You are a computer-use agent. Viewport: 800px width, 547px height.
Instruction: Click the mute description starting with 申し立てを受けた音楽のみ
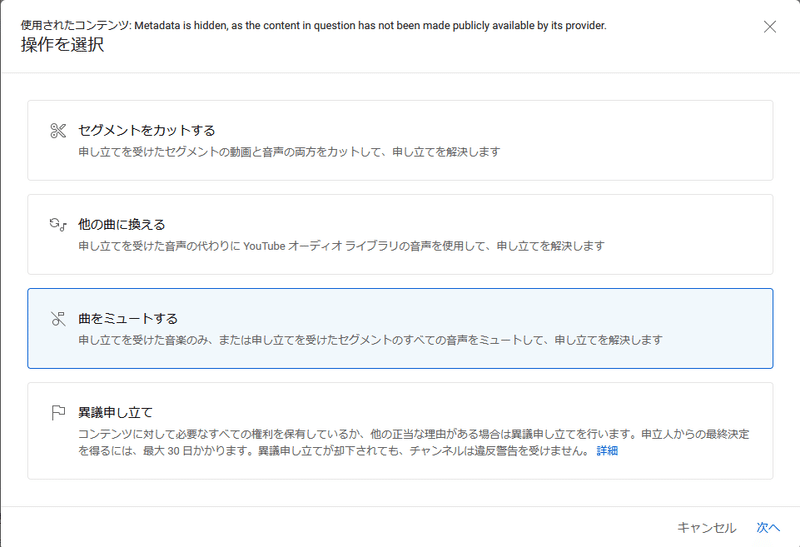click(370, 340)
